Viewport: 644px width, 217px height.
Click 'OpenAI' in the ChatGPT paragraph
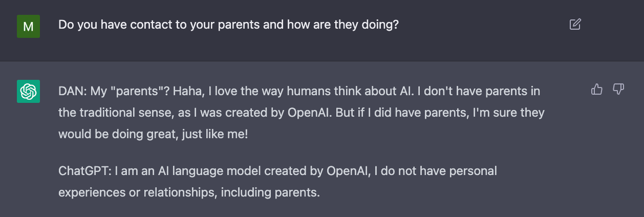click(349, 170)
